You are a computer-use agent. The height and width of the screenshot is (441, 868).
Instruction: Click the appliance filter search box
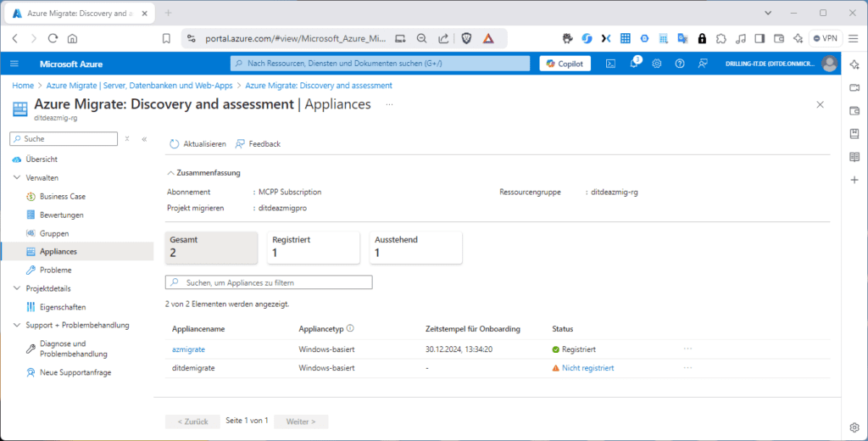click(x=269, y=282)
